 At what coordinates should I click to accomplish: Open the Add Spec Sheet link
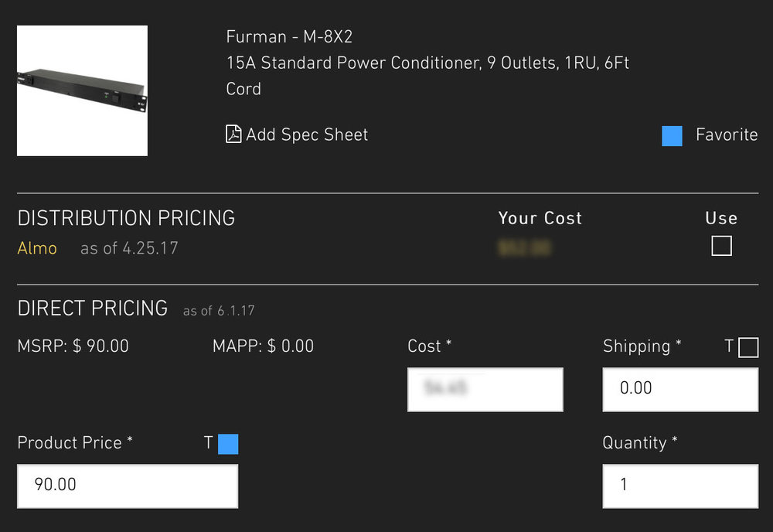306,135
